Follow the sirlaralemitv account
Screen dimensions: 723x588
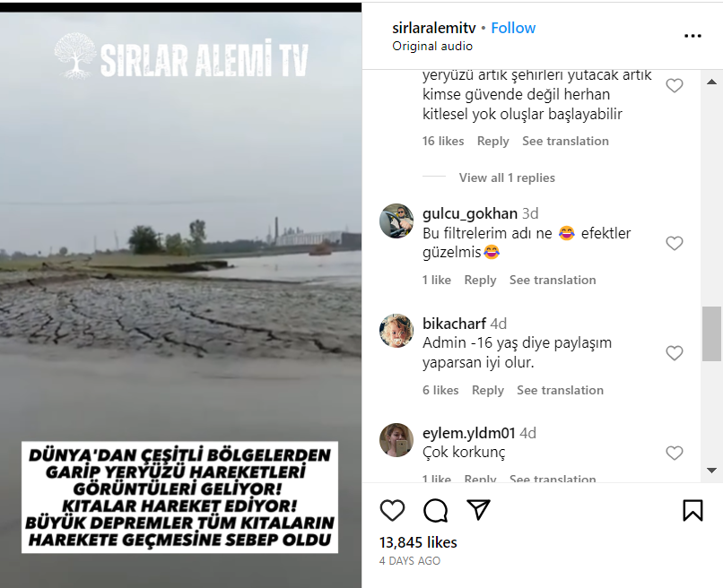[513, 28]
